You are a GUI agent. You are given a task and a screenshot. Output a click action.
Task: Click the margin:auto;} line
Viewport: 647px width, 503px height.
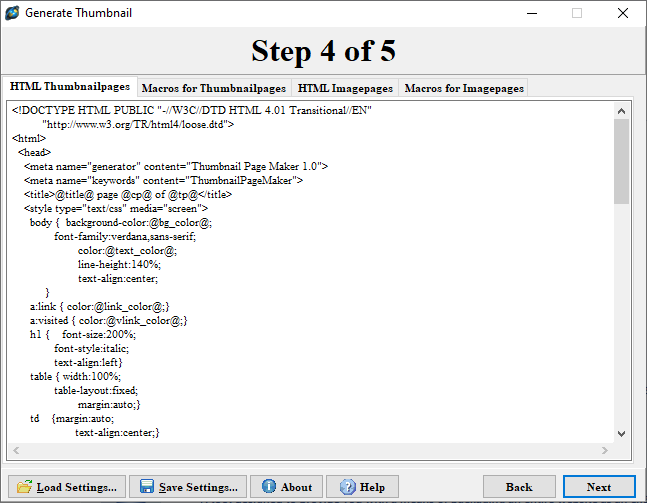109,404
